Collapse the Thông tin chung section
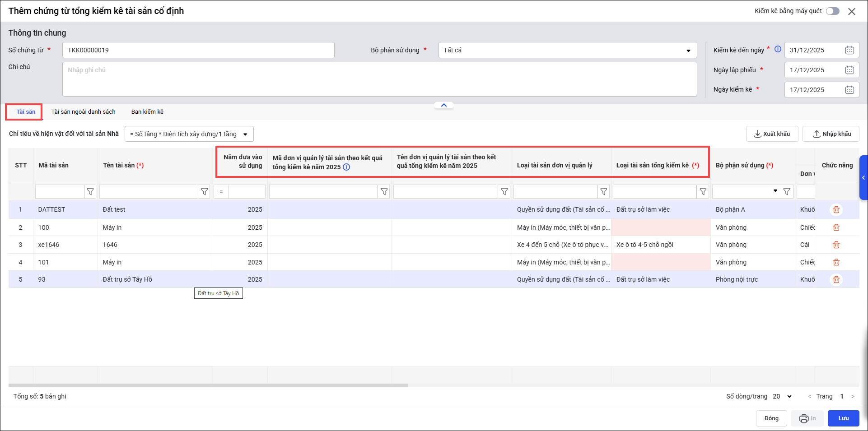Viewport: 868px width, 431px height. (x=443, y=105)
